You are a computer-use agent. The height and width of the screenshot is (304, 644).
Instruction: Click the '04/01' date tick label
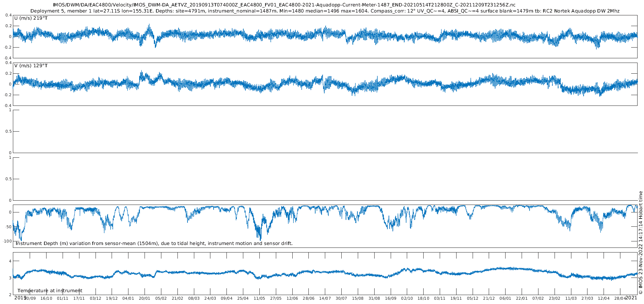[128, 298]
